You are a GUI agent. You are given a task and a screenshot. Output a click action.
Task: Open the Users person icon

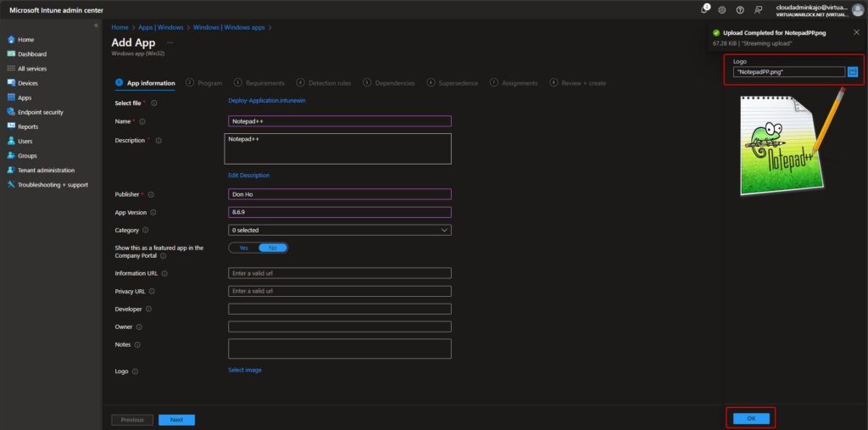11,142
